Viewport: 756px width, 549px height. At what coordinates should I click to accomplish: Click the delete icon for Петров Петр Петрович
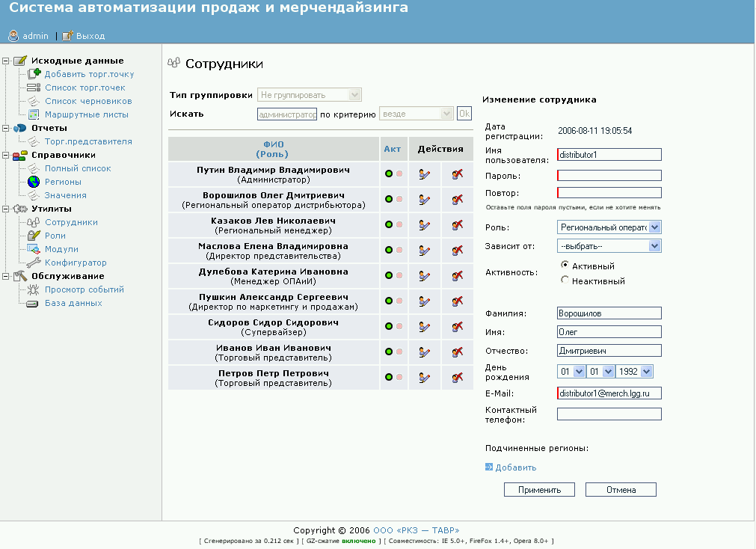458,378
